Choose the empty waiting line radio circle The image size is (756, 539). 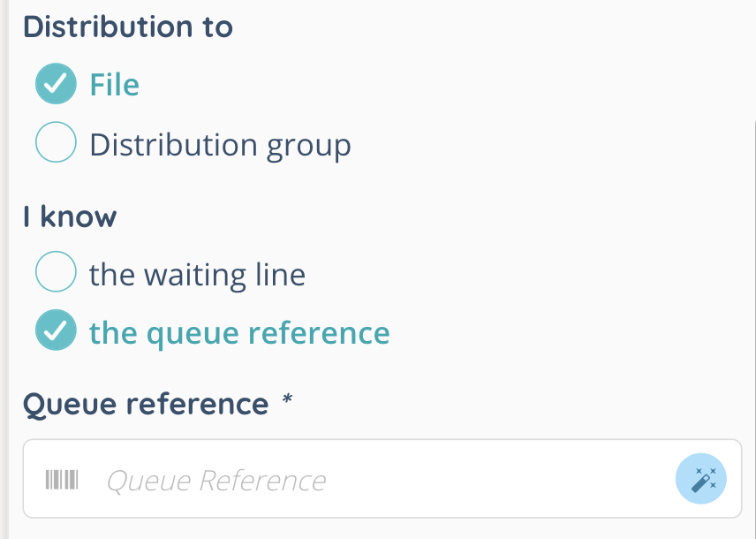(x=55, y=273)
